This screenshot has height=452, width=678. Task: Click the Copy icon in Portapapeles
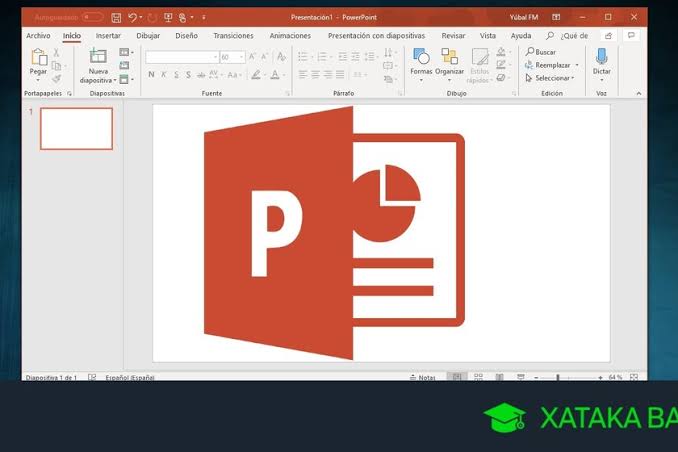point(56,66)
